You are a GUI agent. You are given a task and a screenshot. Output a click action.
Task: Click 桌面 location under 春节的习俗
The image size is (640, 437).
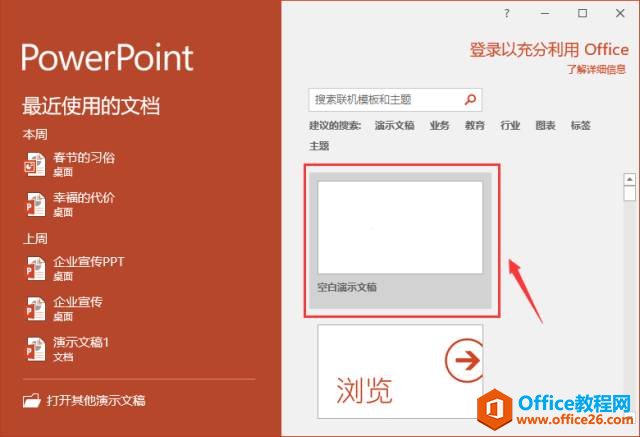pyautogui.click(x=63, y=172)
